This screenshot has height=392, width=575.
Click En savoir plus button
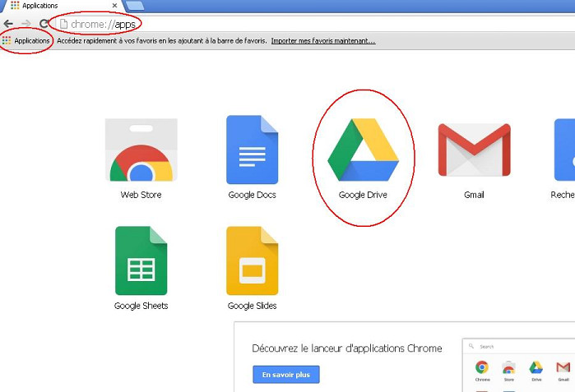point(286,375)
